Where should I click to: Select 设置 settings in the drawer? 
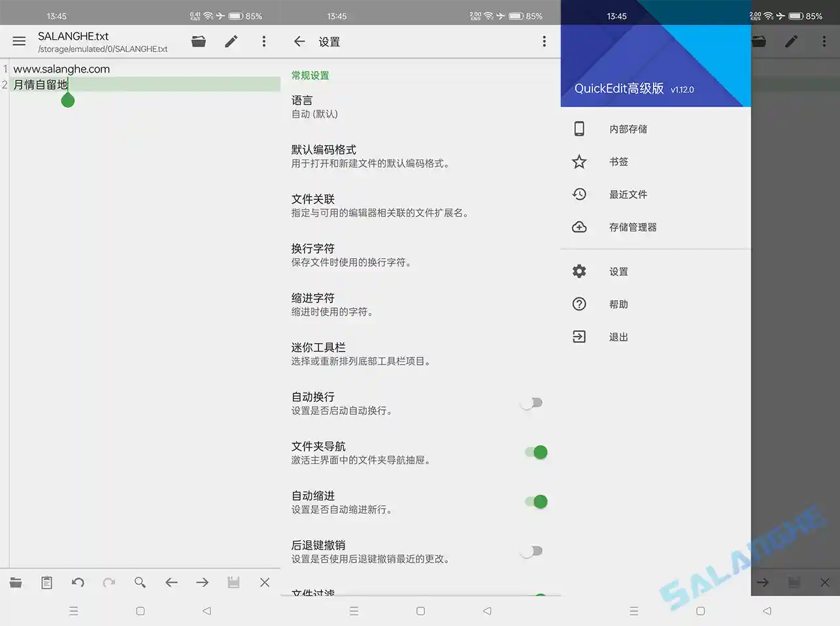(x=618, y=271)
